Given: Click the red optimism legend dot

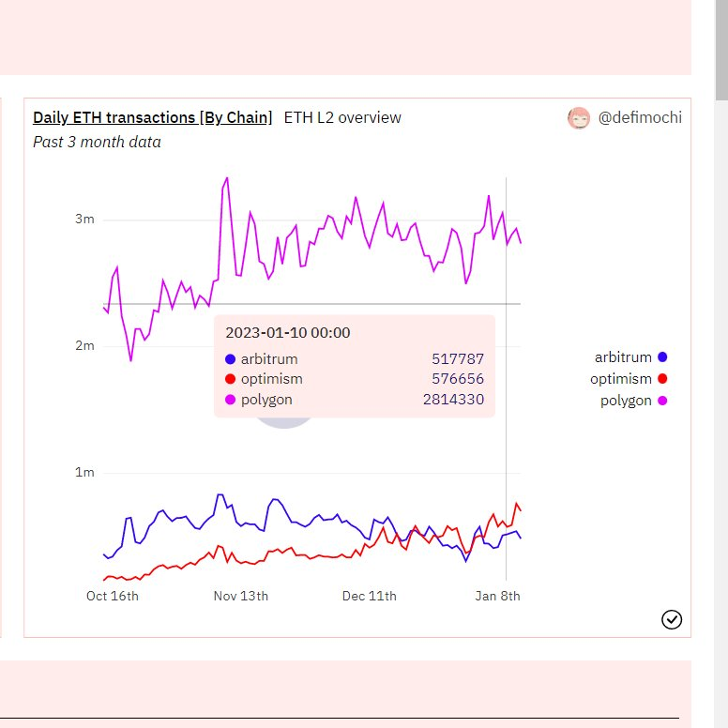Looking at the screenshot, I should (662, 379).
